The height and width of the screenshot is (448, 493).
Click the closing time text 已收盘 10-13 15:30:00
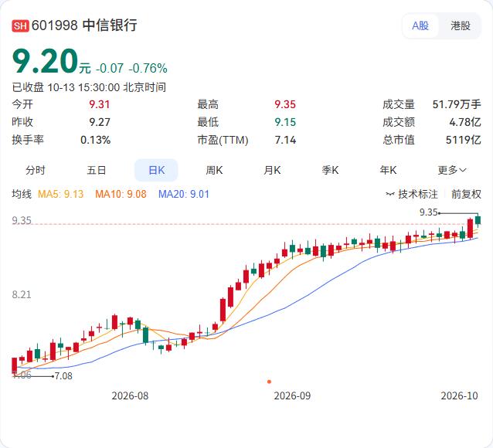click(66, 87)
